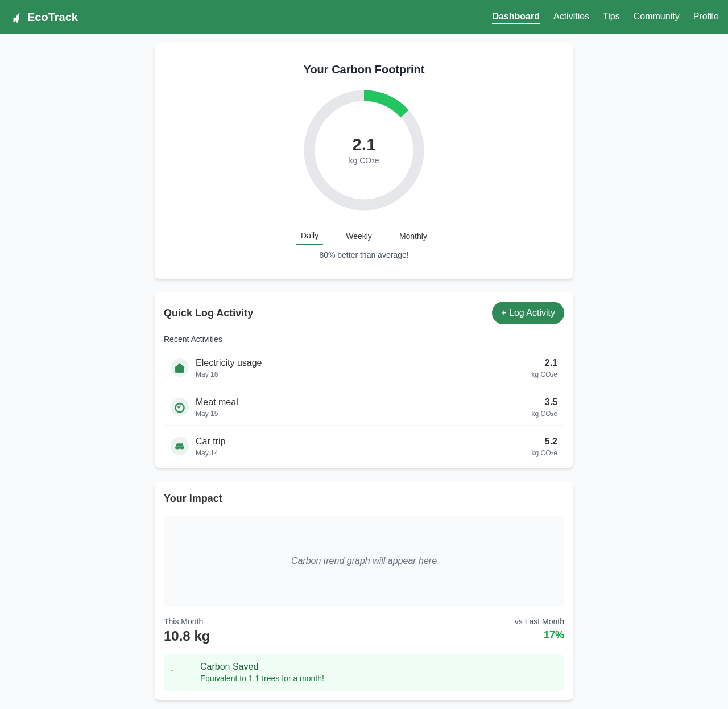
Task: Go to the Community page
Action: (656, 17)
